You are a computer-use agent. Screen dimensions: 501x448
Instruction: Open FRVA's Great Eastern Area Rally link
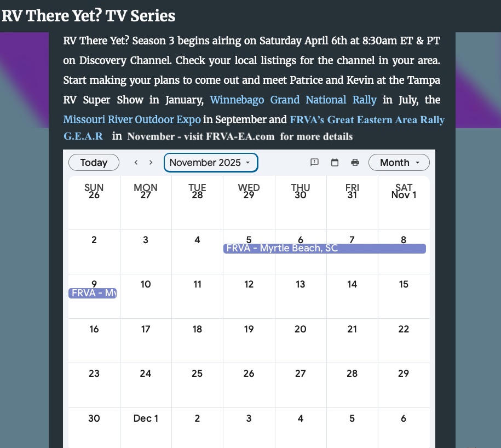tap(367, 120)
